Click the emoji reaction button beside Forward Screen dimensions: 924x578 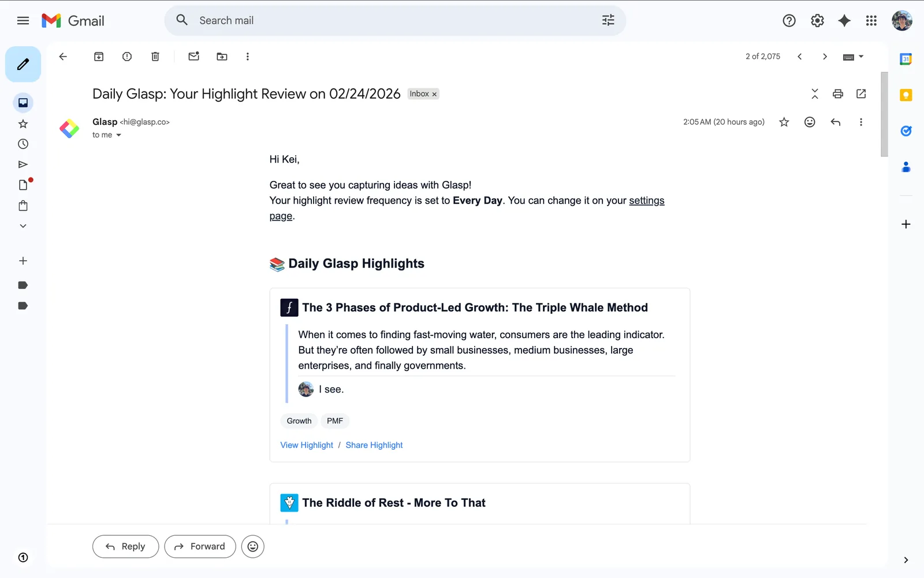coord(253,547)
